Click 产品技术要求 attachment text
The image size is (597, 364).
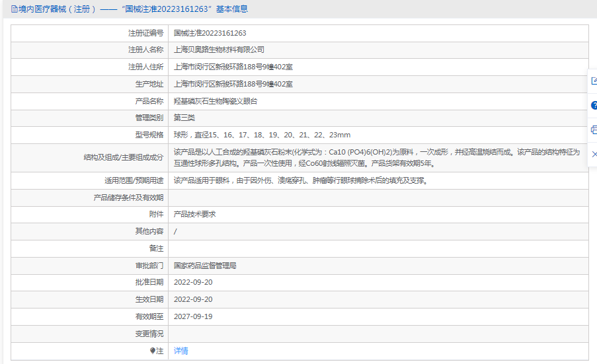pyautogui.click(x=194, y=214)
